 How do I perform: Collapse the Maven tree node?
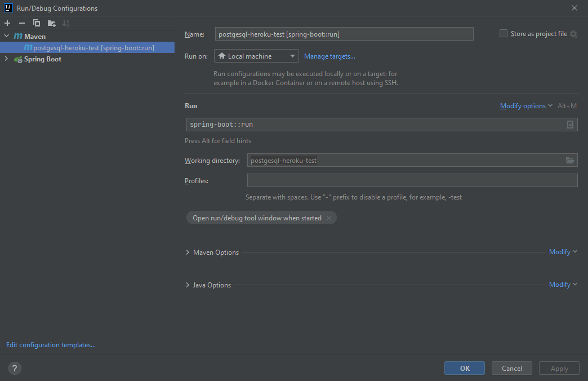6,36
